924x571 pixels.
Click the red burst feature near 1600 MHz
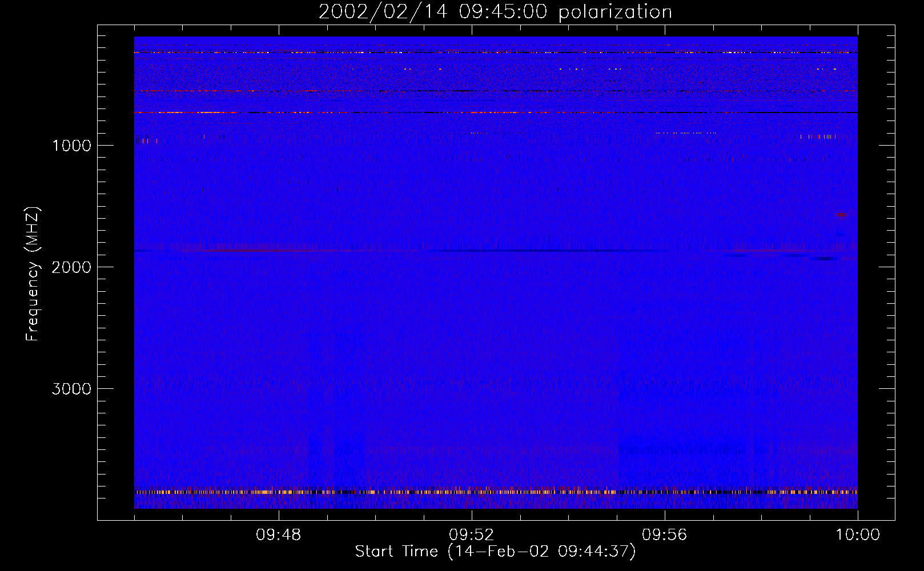841,215
